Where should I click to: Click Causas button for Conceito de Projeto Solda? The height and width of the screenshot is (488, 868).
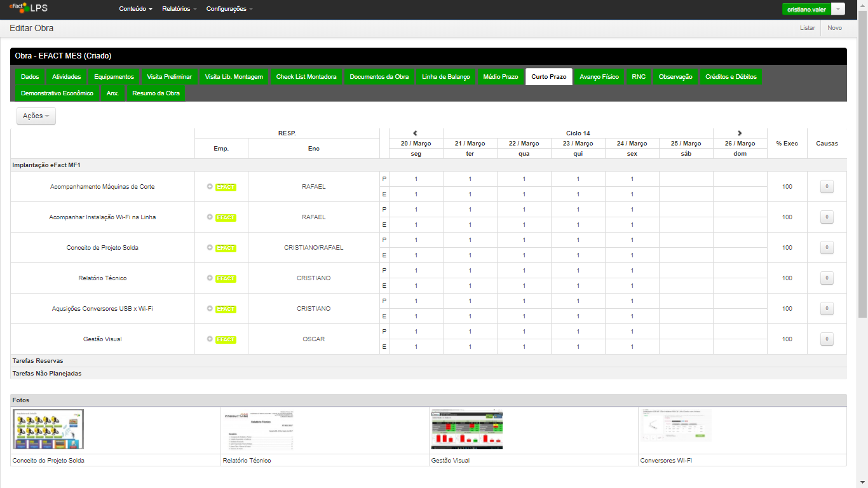point(827,248)
